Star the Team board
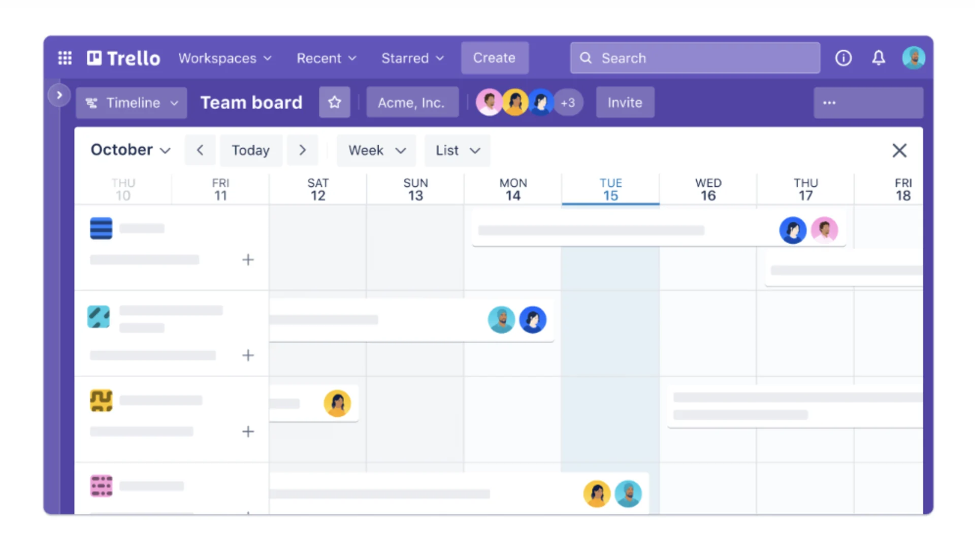The width and height of the screenshot is (975, 560). [334, 102]
